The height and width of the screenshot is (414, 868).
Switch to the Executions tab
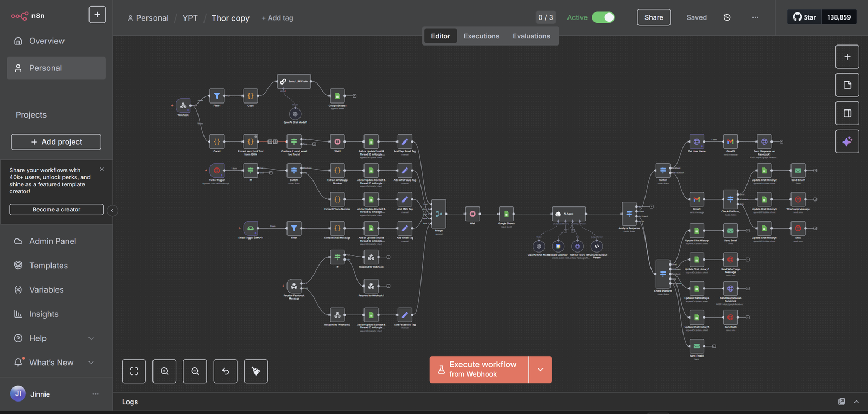[481, 36]
